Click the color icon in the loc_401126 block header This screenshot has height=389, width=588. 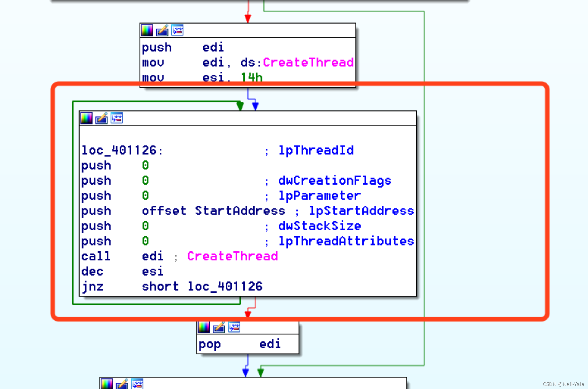click(x=86, y=118)
